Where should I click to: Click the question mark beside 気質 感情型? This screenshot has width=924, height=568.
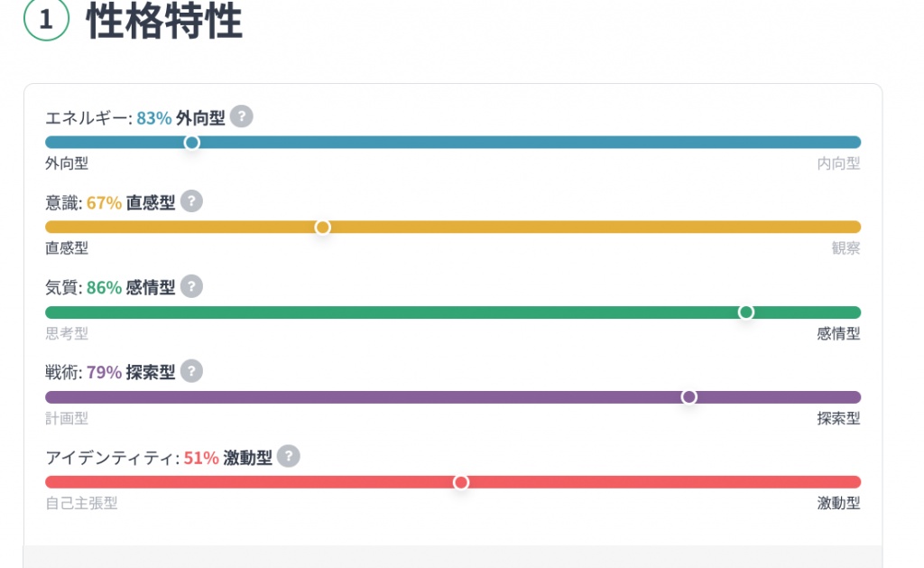[x=191, y=286]
